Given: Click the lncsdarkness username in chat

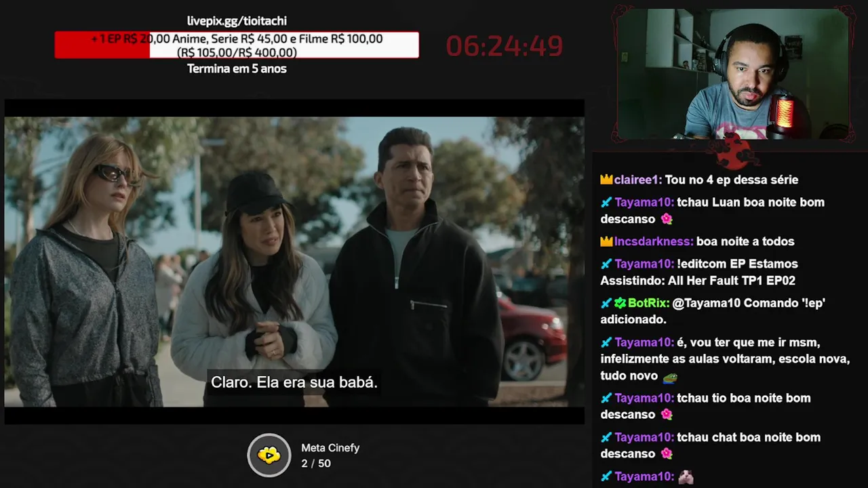Looking at the screenshot, I should point(654,241).
